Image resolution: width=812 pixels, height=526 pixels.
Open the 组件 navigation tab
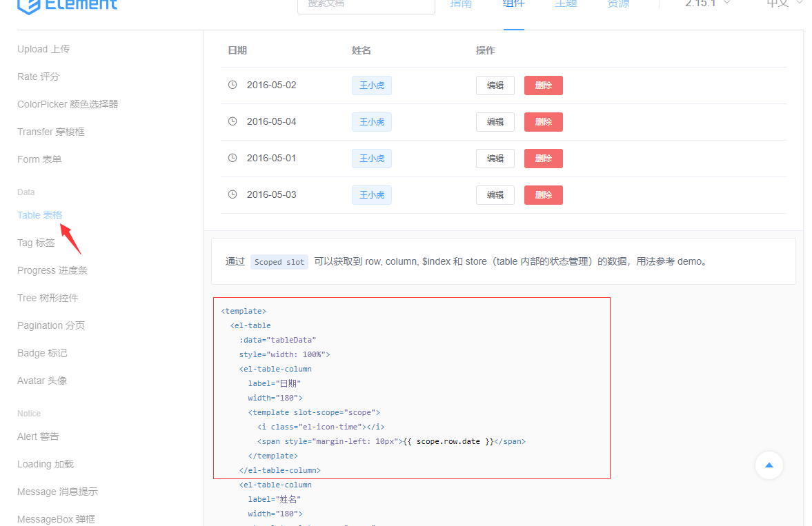pyautogui.click(x=514, y=4)
